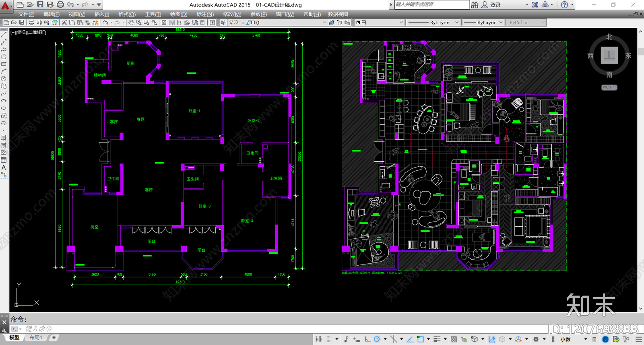Activate the Pan hand tool
Viewport: 644px width, 345px height.
pos(131,23)
